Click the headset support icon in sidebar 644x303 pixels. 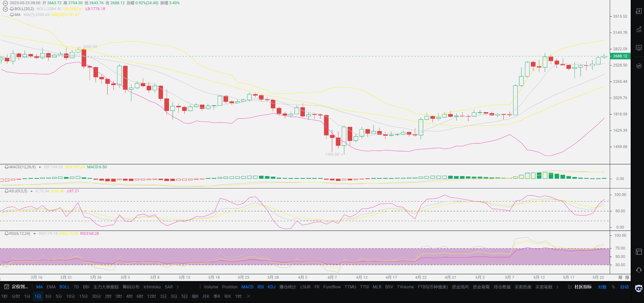click(639, 270)
